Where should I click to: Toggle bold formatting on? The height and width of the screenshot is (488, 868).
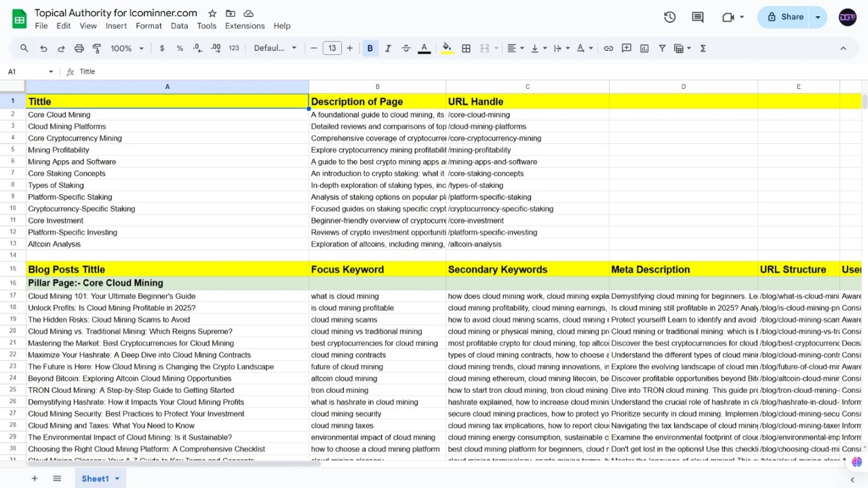pyautogui.click(x=370, y=48)
